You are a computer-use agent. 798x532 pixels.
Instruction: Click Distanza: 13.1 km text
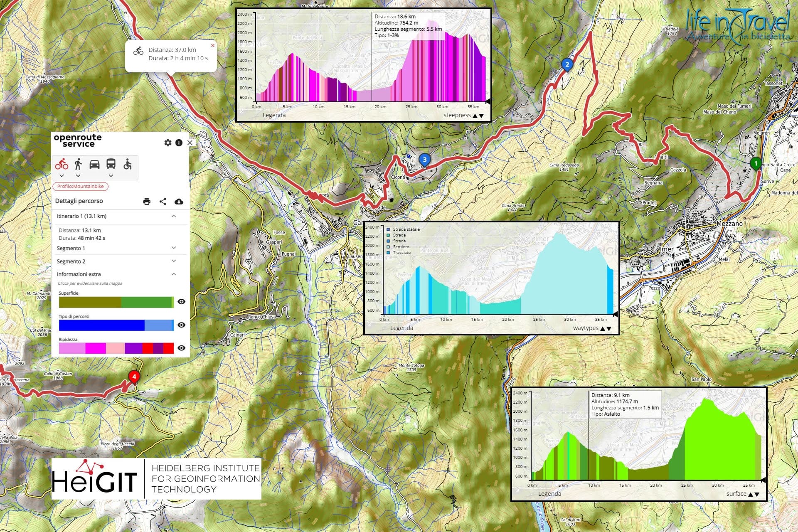pos(80,230)
